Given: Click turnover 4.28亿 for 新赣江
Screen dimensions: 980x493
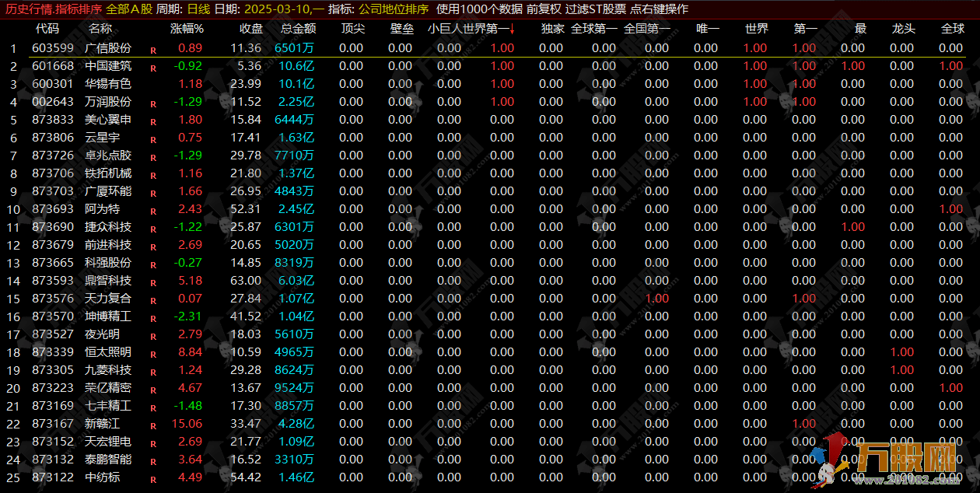Looking at the screenshot, I should pos(296,424).
